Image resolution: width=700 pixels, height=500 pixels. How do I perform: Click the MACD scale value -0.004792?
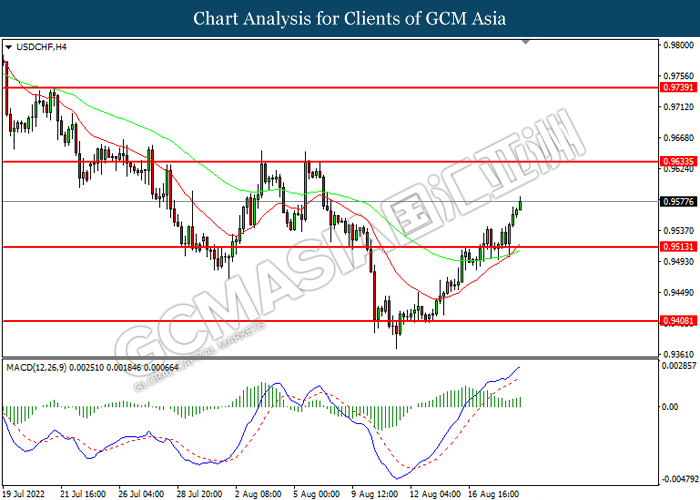[679, 479]
